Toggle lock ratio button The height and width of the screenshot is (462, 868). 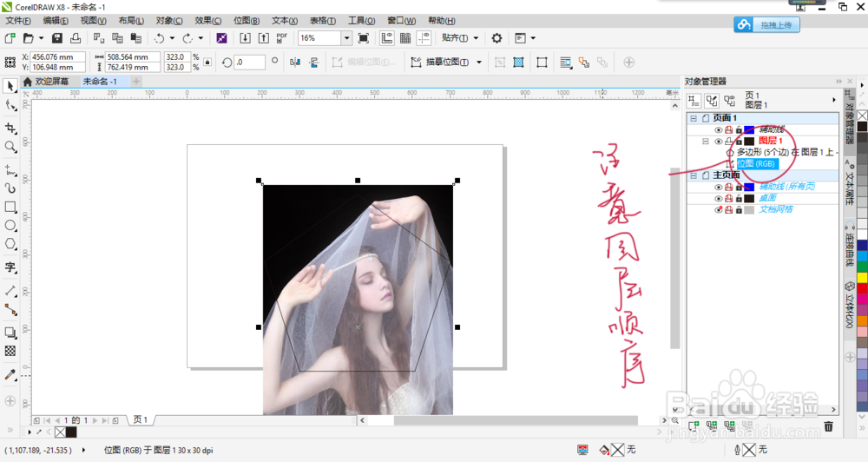click(207, 62)
